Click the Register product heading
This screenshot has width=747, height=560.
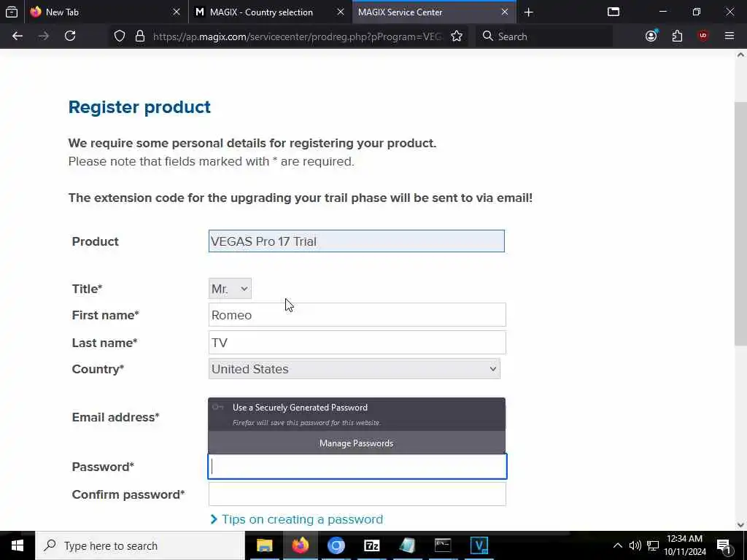point(139,107)
